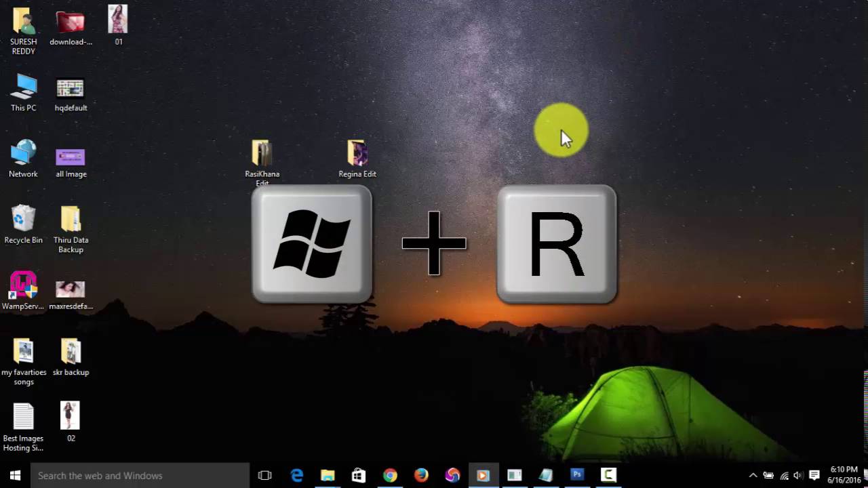Switch to the active media player taskbar app
The height and width of the screenshot is (488, 868).
(x=483, y=475)
